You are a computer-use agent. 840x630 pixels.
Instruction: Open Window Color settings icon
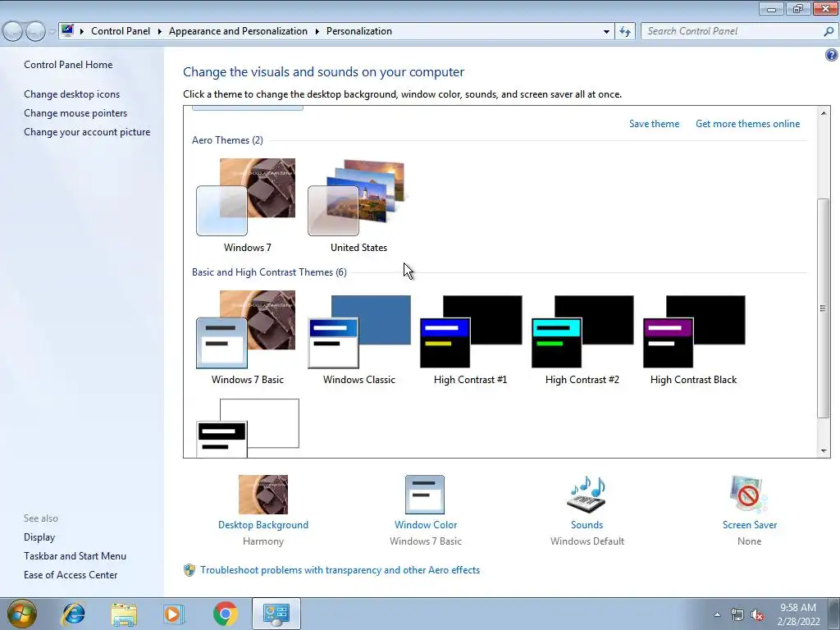[x=425, y=495]
